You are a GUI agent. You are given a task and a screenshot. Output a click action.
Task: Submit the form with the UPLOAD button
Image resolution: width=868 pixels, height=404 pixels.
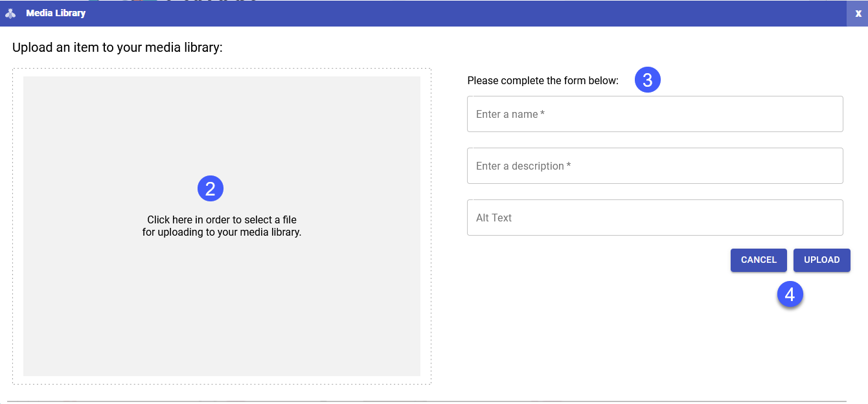[822, 260]
